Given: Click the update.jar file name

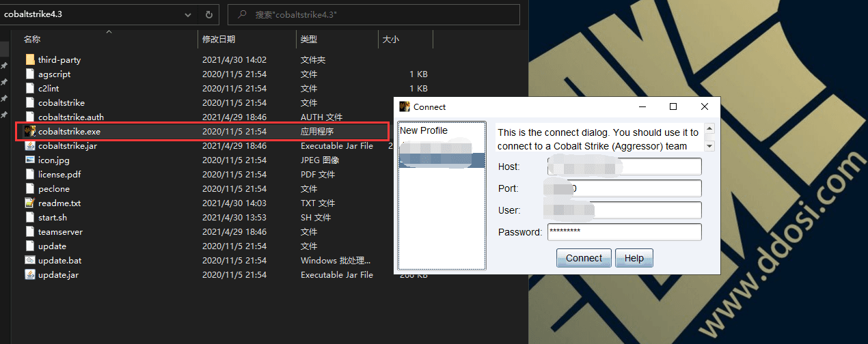Looking at the screenshot, I should (x=58, y=274).
